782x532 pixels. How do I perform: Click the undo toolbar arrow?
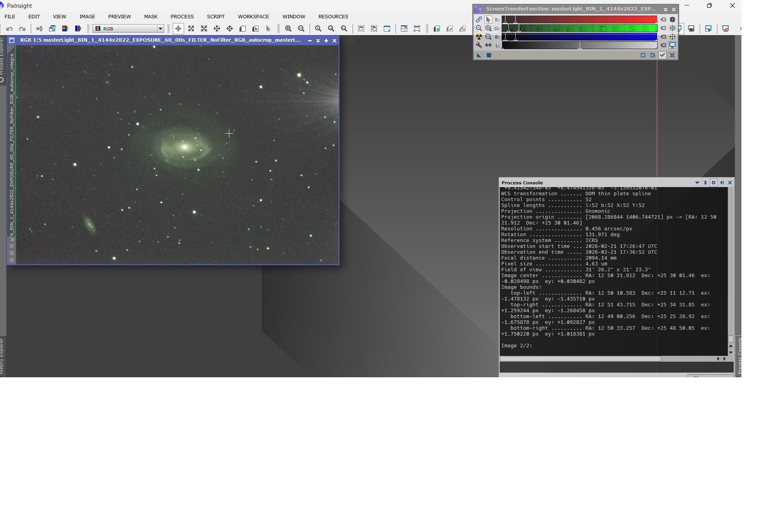tap(9, 28)
